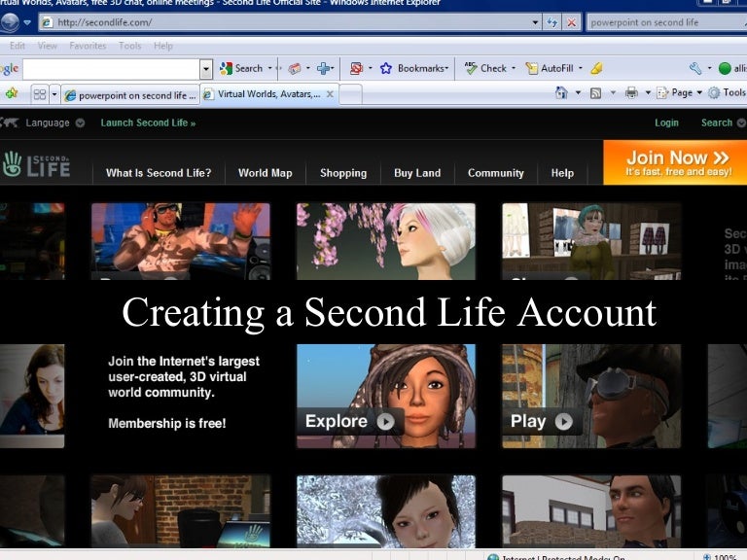The image size is (747, 560).
Task: Click the snowy tree avatar thumbnail
Action: point(386,511)
